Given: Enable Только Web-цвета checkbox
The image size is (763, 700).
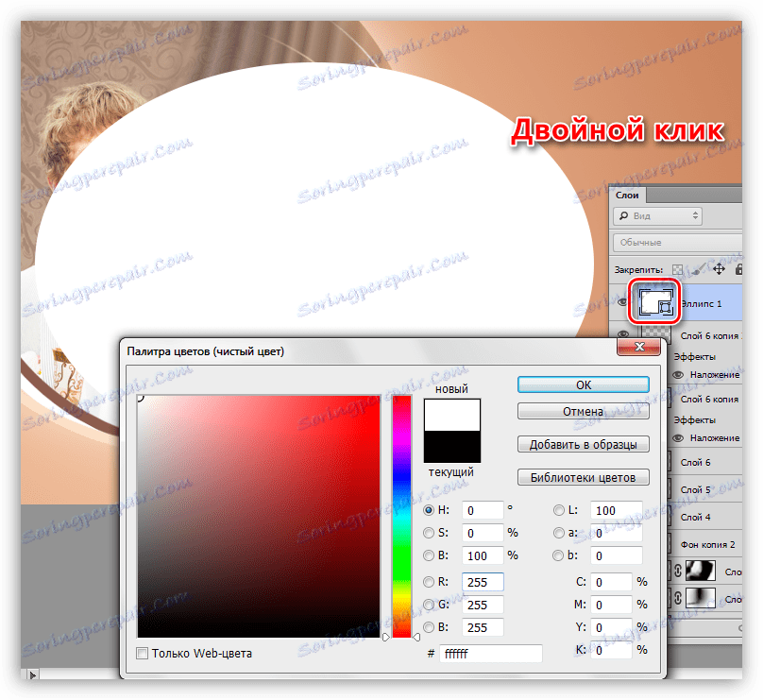Looking at the screenshot, I should point(142,654).
